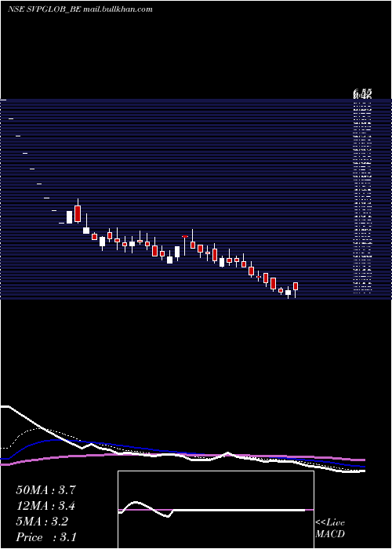Click inside the MACD indicator panel
The height and width of the screenshot is (549, 392).
click(x=216, y=510)
